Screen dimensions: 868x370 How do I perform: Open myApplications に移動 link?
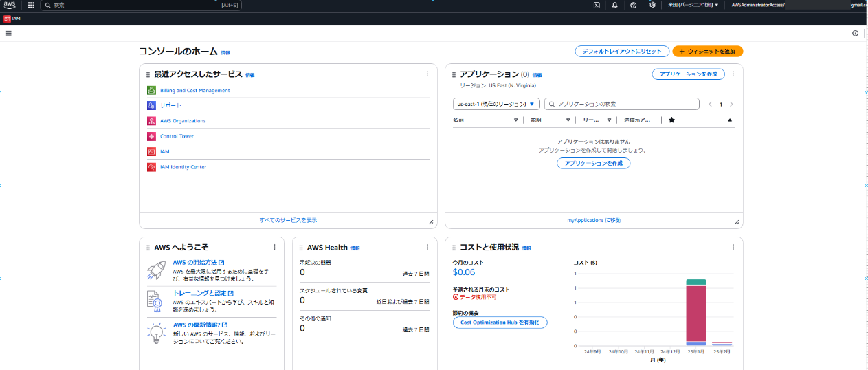pos(594,220)
